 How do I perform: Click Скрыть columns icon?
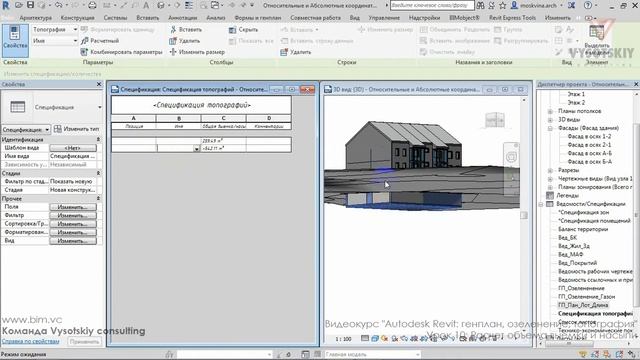click(x=232, y=30)
